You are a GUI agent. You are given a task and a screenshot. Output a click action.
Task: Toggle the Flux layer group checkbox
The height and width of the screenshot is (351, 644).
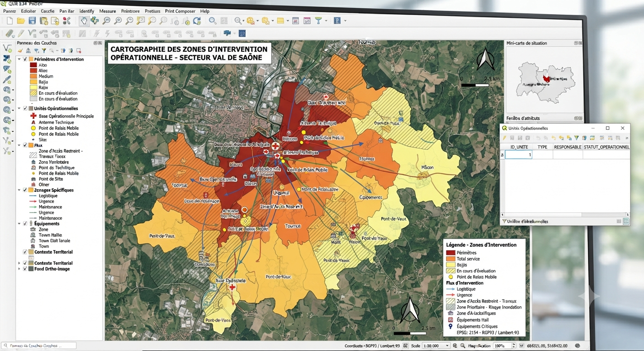25,145
